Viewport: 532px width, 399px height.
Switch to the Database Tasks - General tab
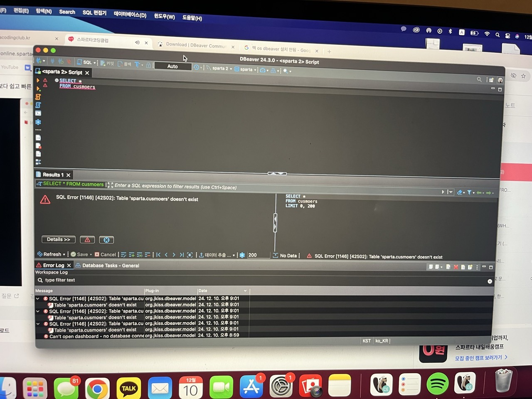[107, 266]
